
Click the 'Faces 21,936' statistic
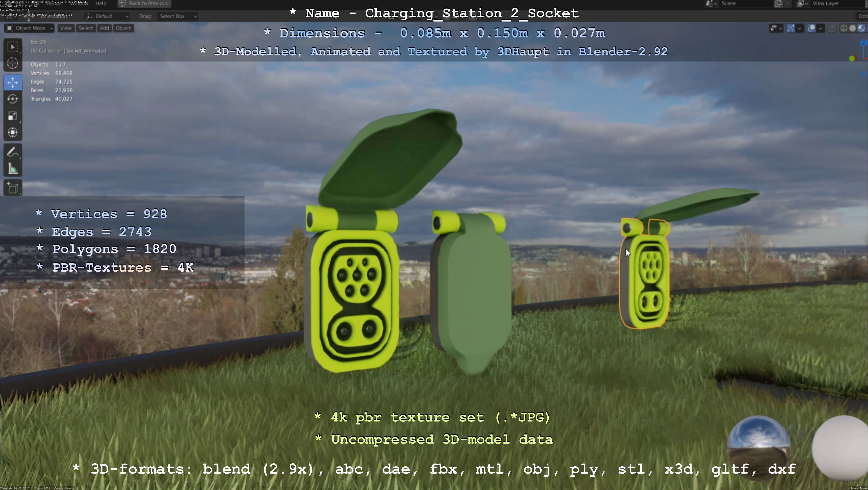(51, 90)
